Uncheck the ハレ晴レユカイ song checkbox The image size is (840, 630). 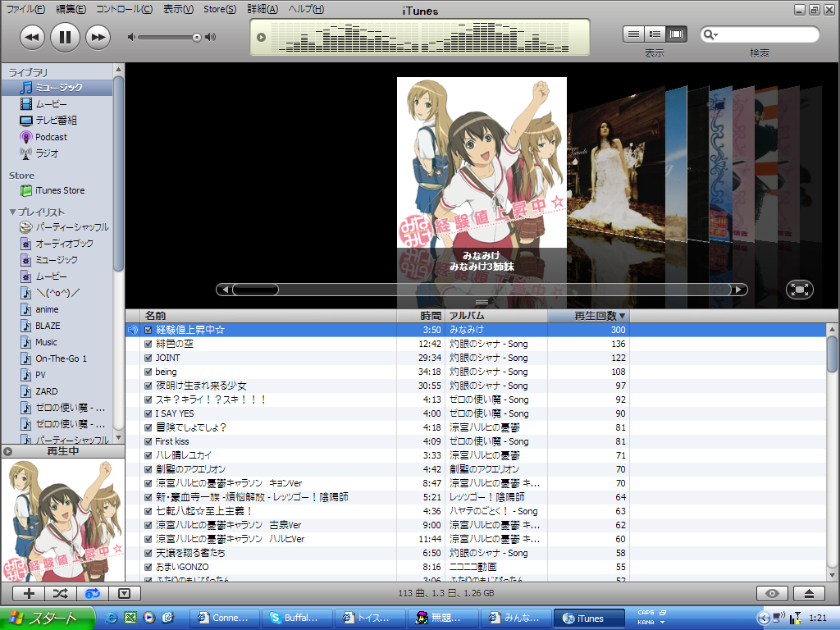148,455
